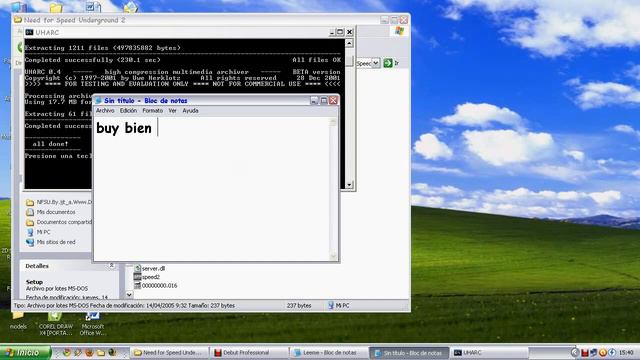Open the Edición menu in Bloc de notas
Image resolution: width=640 pixels, height=360 pixels.
click(x=128, y=111)
